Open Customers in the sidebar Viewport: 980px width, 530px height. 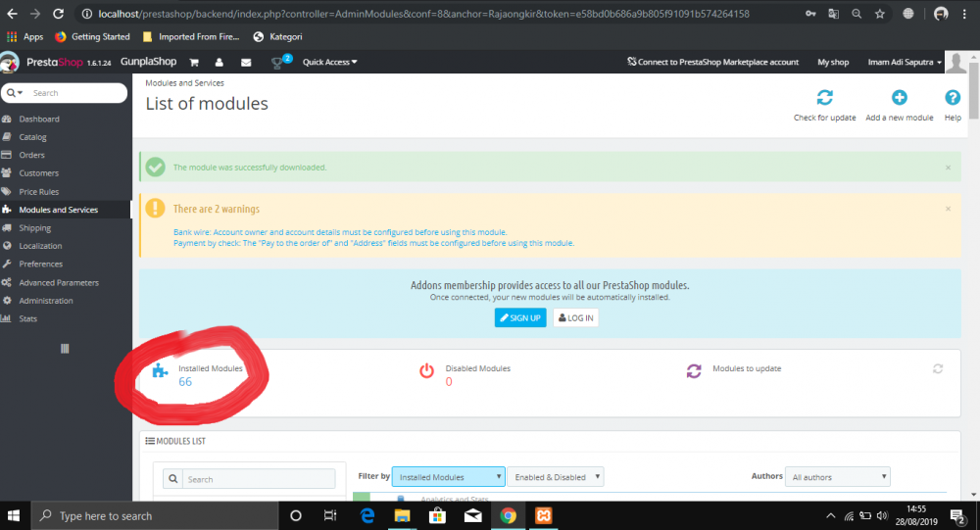tap(38, 173)
